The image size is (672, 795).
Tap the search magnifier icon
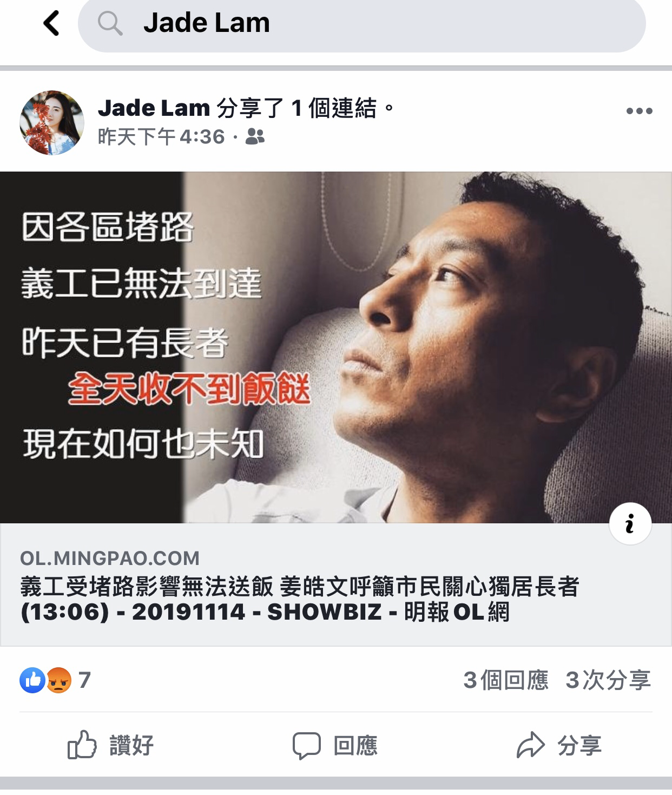[110, 23]
